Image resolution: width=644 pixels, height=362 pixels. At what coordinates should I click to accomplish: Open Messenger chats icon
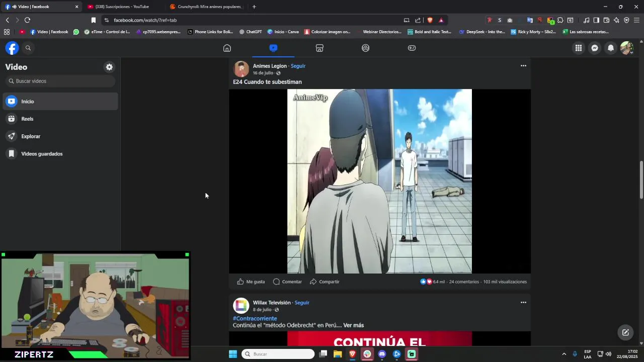tap(595, 48)
